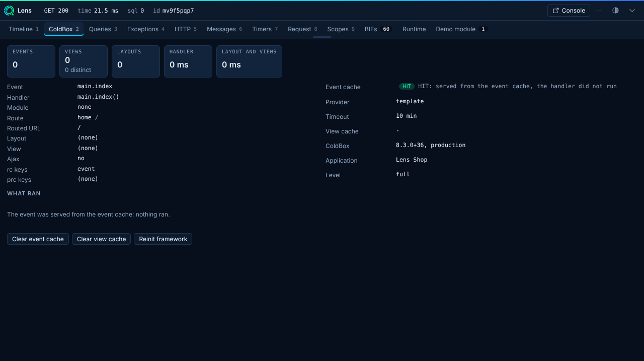Click Reinit framework button

point(163,239)
